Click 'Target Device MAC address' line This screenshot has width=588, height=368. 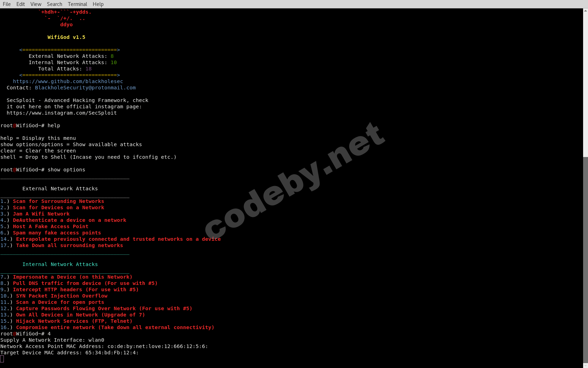pyautogui.click(x=70, y=353)
